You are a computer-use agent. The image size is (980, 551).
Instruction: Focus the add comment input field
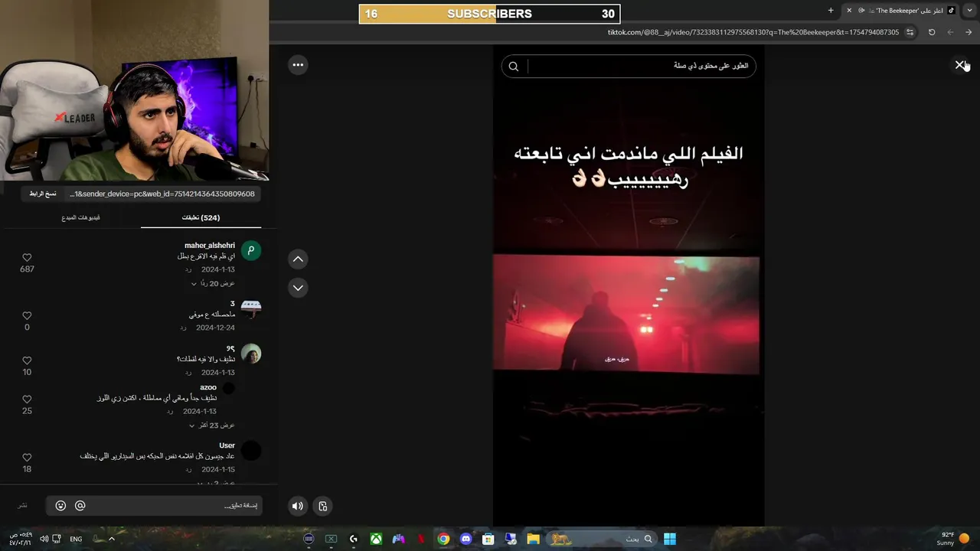point(175,506)
